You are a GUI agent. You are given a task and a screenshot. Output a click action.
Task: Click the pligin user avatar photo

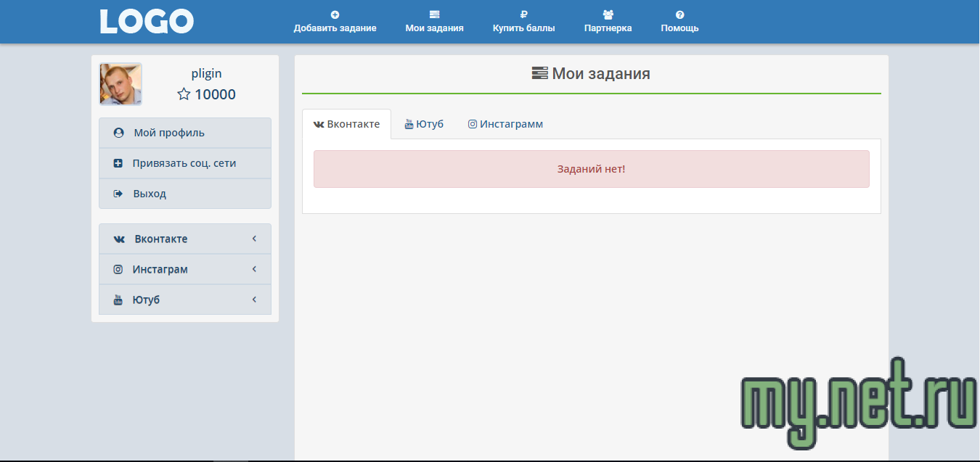[x=121, y=84]
